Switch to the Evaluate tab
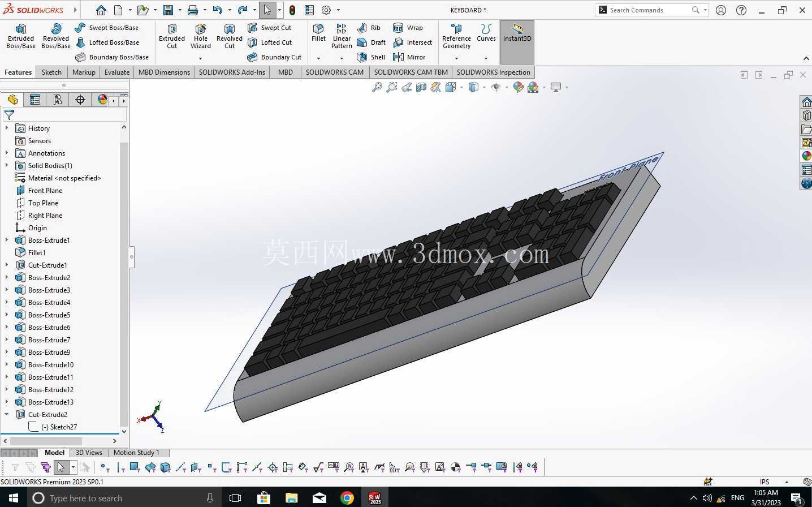This screenshot has width=812, height=507. pyautogui.click(x=117, y=72)
